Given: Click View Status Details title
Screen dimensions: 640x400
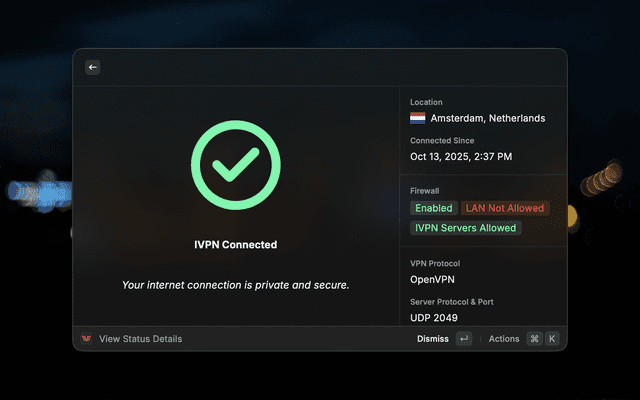Looking at the screenshot, I should [x=140, y=339].
